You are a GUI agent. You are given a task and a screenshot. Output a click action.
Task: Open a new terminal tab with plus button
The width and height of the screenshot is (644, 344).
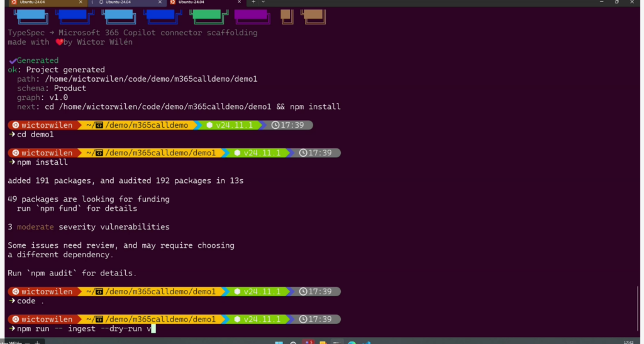[253, 3]
